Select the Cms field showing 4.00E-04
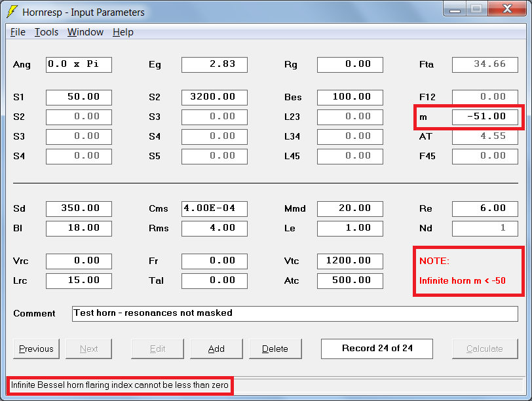The height and width of the screenshot is (401, 532). [214, 208]
